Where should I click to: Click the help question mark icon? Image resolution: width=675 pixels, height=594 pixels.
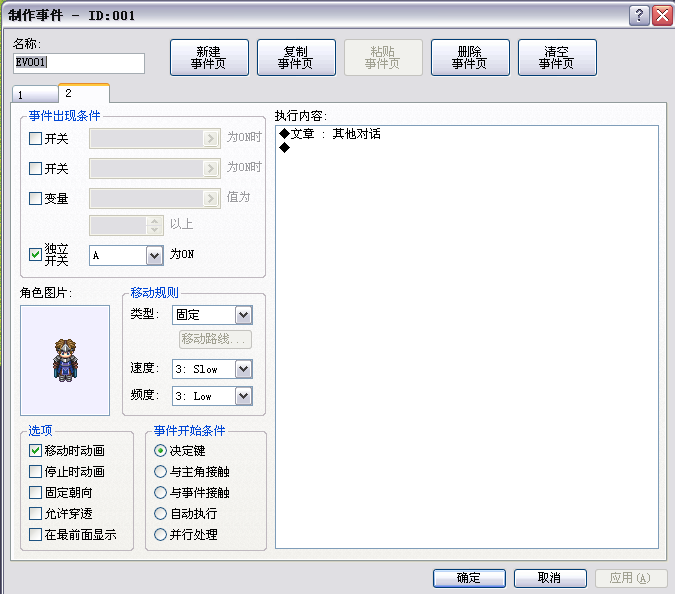[639, 16]
